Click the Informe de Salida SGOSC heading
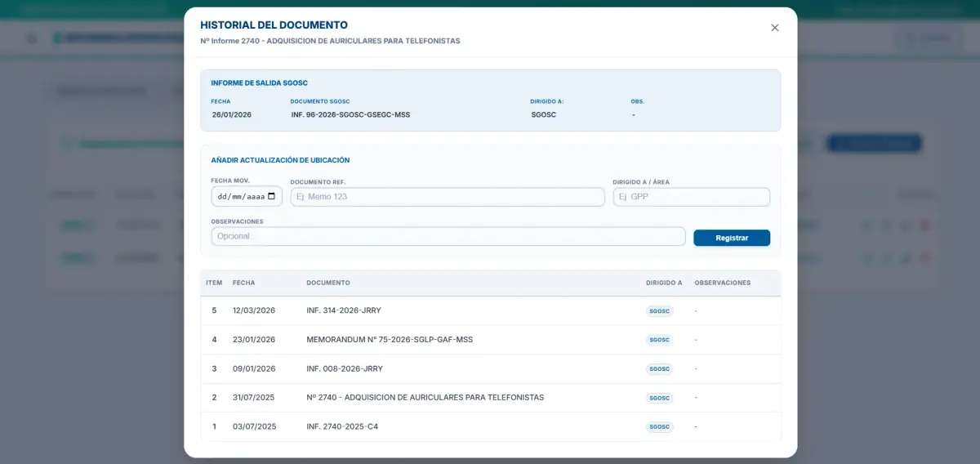This screenshot has width=980, height=464. pyautogui.click(x=259, y=83)
